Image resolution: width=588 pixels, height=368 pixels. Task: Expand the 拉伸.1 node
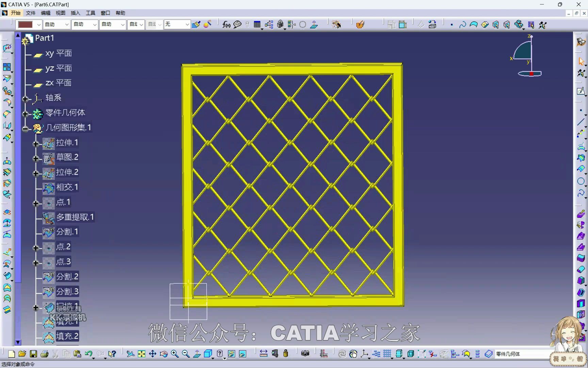point(36,144)
